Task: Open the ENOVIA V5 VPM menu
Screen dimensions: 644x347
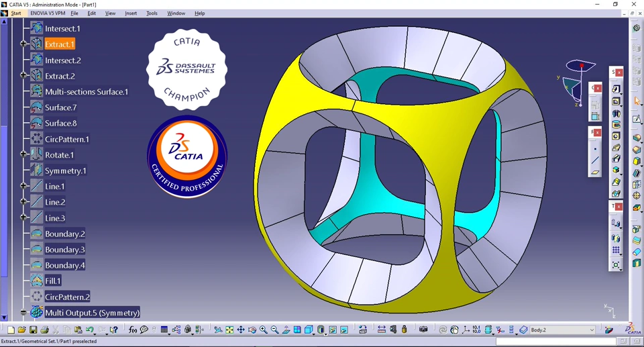Action: (48, 13)
